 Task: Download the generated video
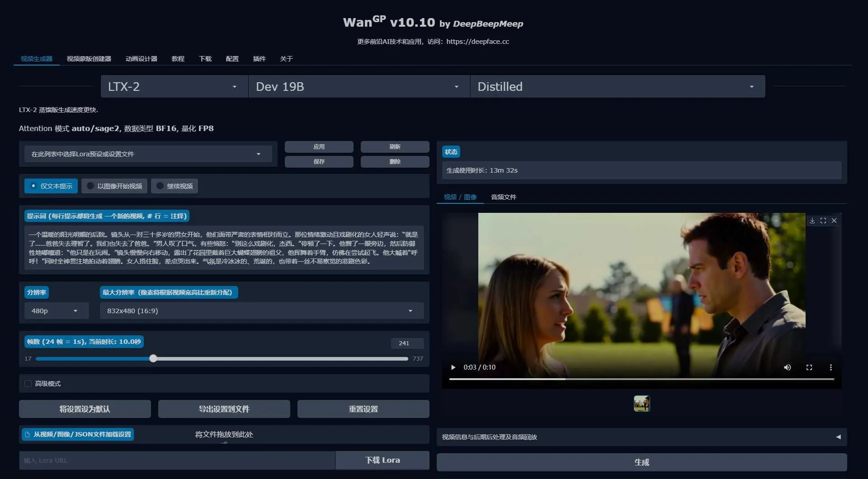[812, 221]
